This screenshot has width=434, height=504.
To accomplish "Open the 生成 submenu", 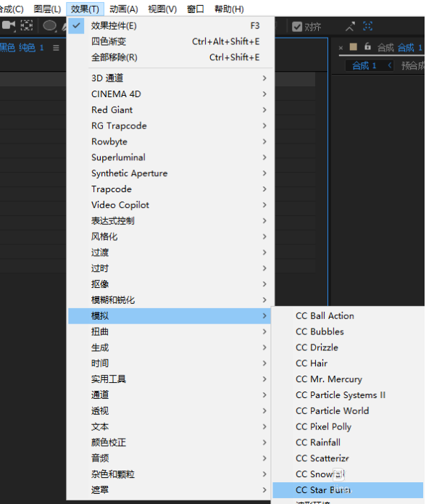I will pyautogui.click(x=170, y=347).
